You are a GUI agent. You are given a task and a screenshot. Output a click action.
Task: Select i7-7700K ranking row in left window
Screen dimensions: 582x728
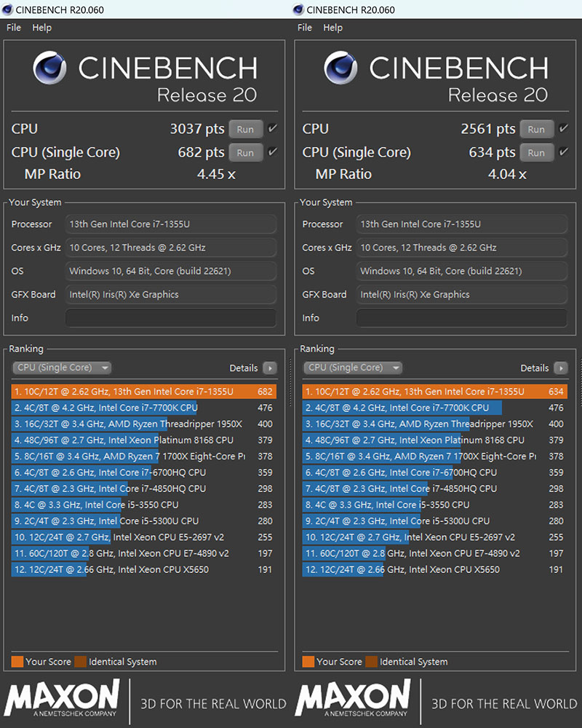[144, 408]
